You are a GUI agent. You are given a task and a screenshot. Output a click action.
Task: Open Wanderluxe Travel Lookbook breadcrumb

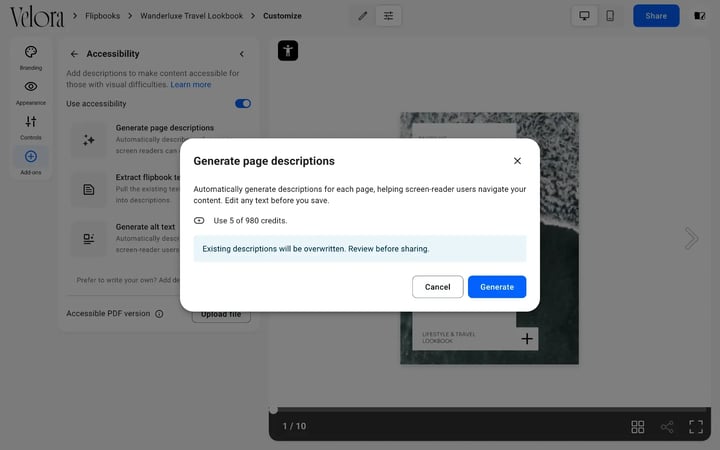(191, 16)
